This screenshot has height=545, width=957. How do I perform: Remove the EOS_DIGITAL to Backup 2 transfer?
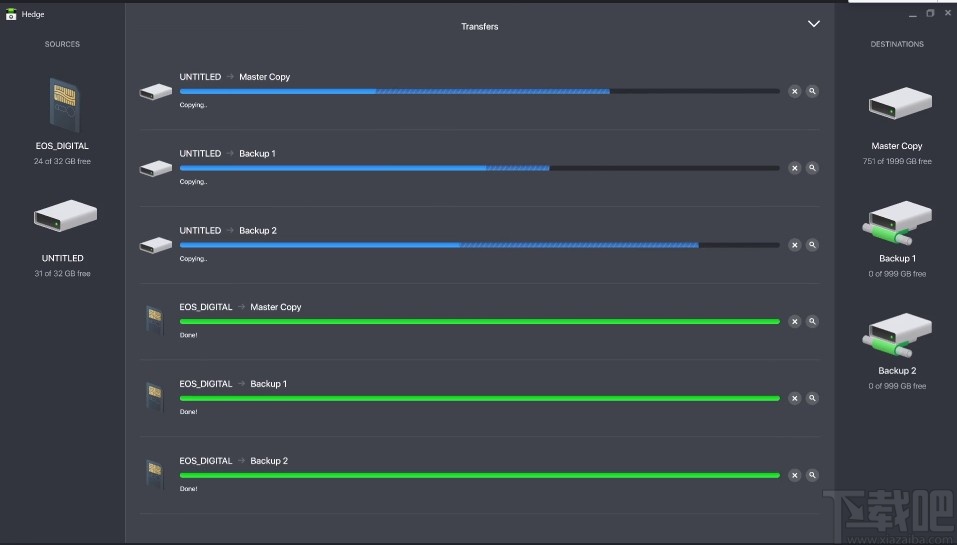[x=795, y=476]
